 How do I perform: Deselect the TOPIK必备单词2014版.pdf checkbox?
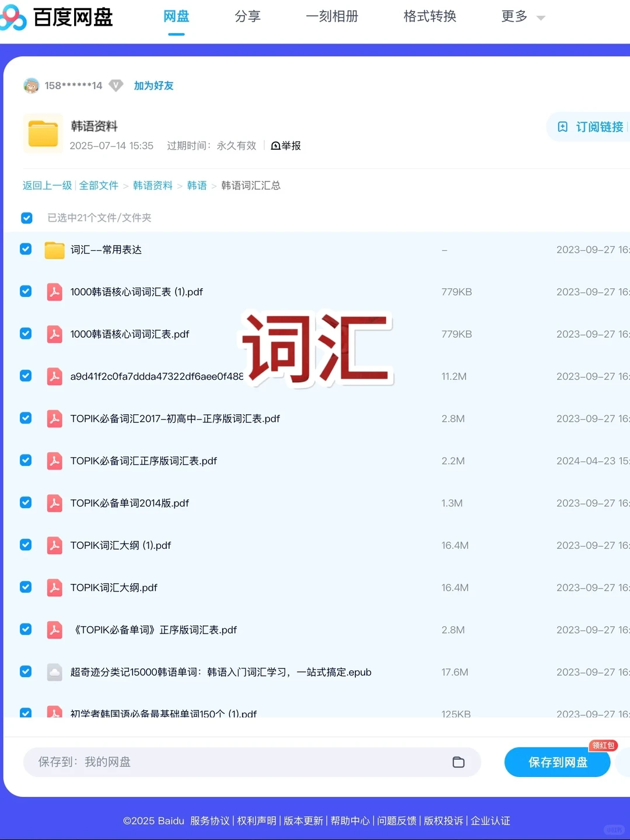pos(26,502)
